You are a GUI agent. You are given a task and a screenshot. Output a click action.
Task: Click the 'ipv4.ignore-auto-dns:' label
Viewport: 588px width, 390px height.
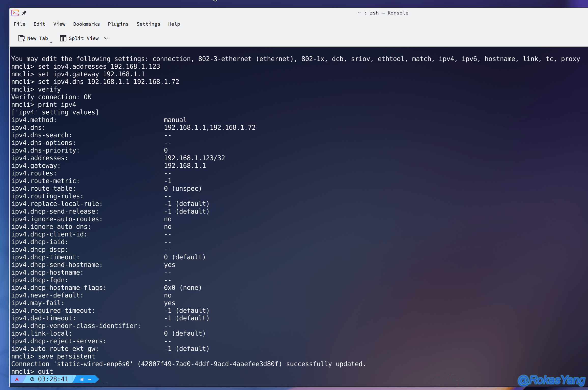51,227
